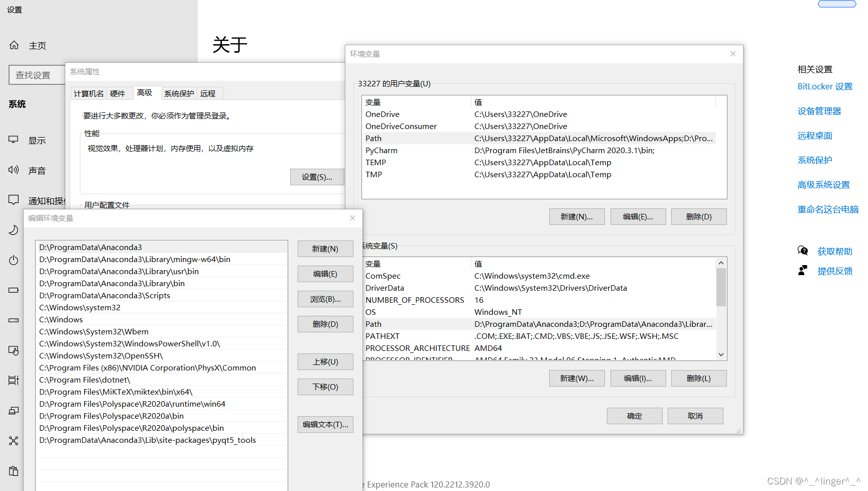Click the Battery icon in Settings sidebar
Image resolution: width=868 pixels, height=491 pixels.
(14, 290)
